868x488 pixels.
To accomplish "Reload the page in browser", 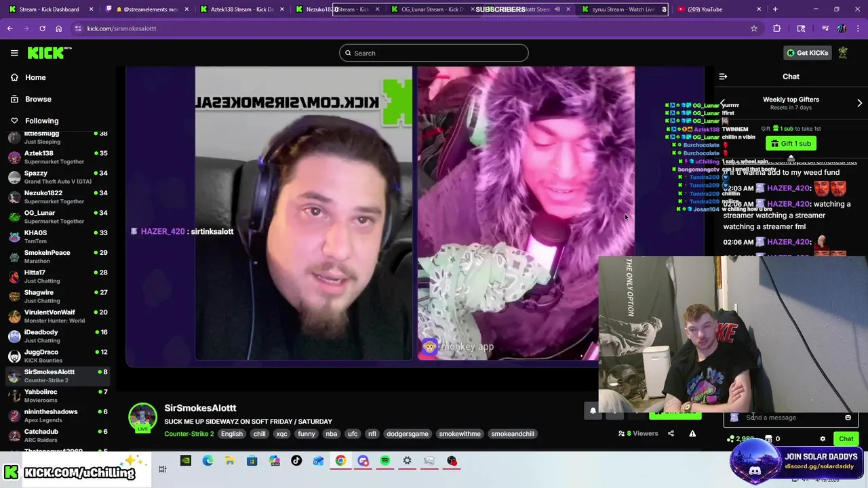I will tap(42, 28).
